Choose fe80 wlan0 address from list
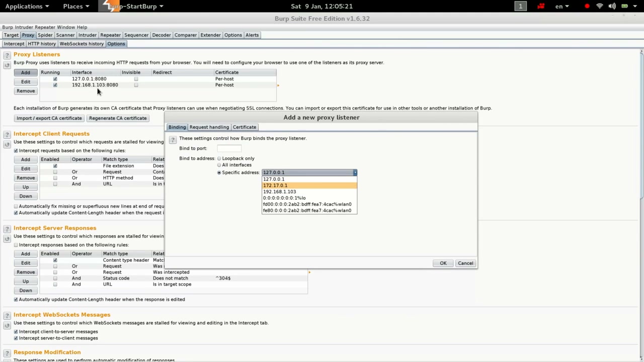This screenshot has width=644, height=362. point(309,211)
